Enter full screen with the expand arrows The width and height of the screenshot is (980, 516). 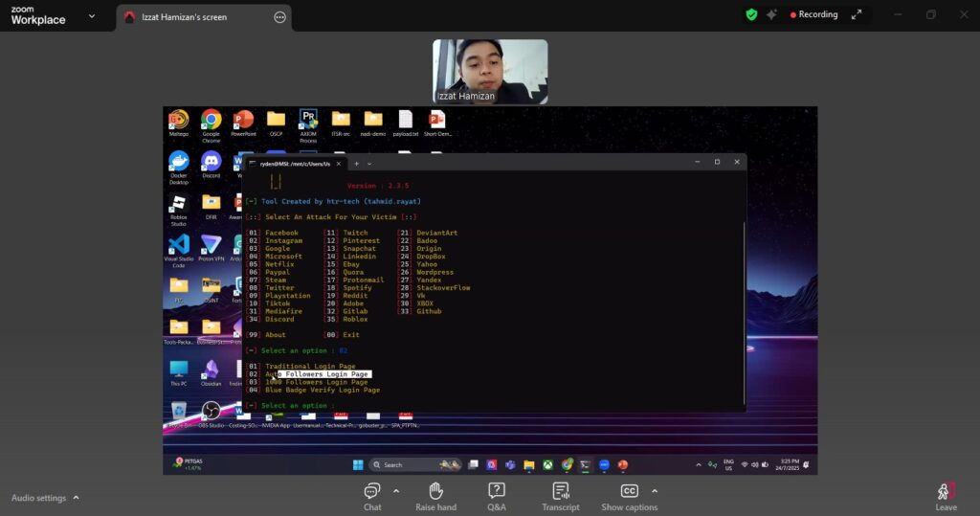[x=857, y=15]
